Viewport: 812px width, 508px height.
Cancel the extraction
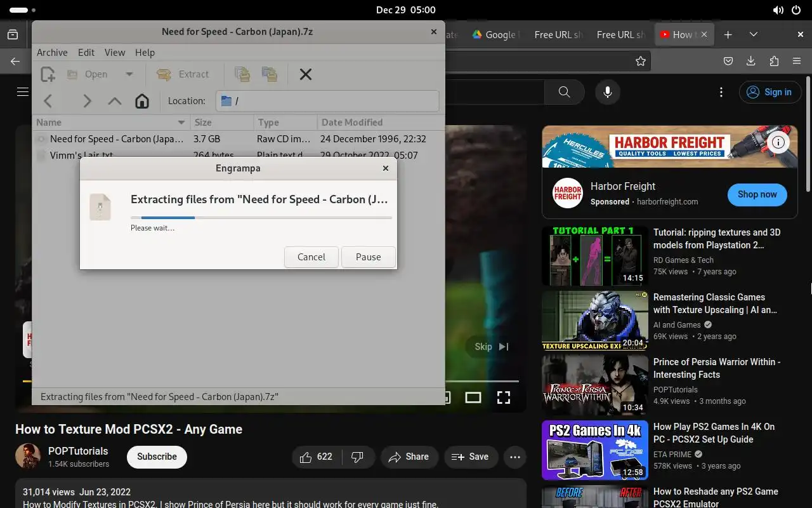[311, 257]
